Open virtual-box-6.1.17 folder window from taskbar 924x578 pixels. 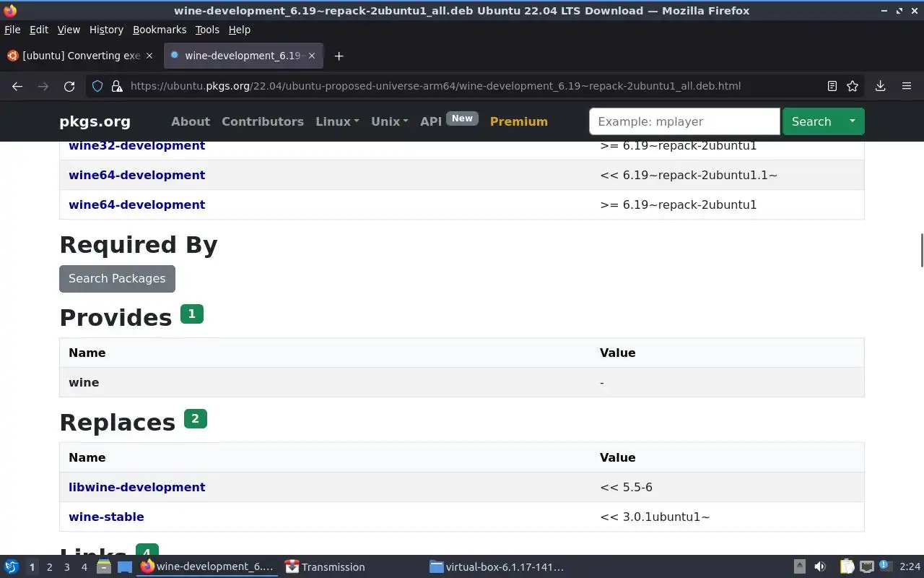pos(497,567)
